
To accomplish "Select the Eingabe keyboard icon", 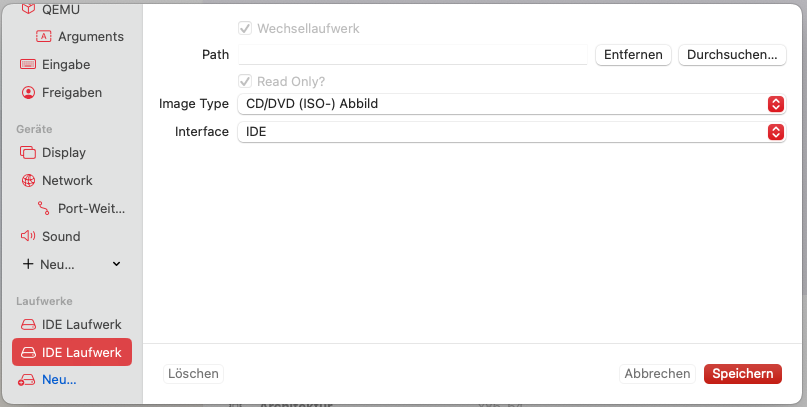I will [27, 65].
